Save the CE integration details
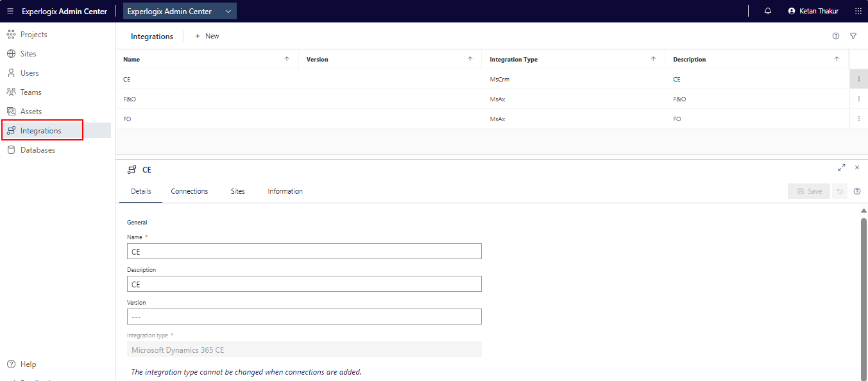Viewport: 868px width, 381px height. [x=809, y=191]
